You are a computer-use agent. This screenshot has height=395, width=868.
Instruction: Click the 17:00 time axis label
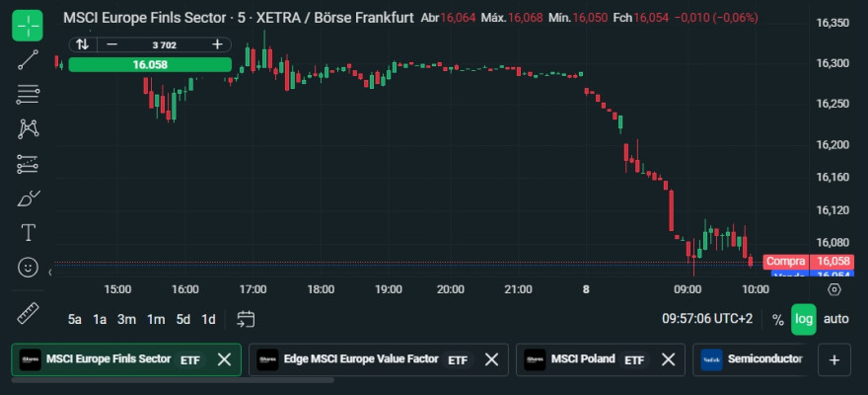[253, 289]
